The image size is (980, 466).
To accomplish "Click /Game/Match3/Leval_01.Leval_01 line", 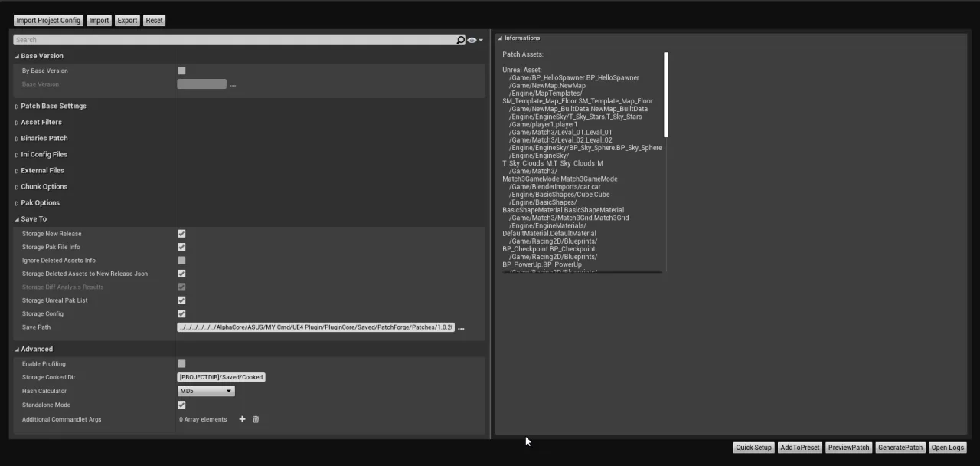I will point(560,132).
